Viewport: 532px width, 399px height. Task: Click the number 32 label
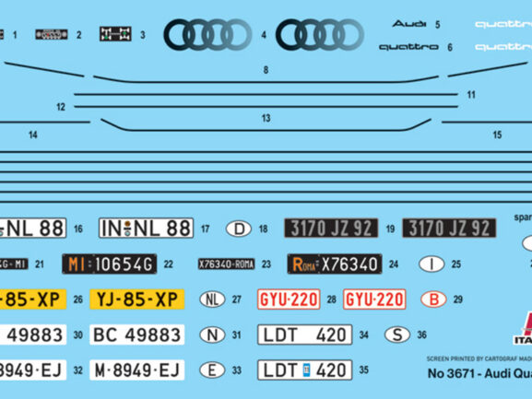78,370
